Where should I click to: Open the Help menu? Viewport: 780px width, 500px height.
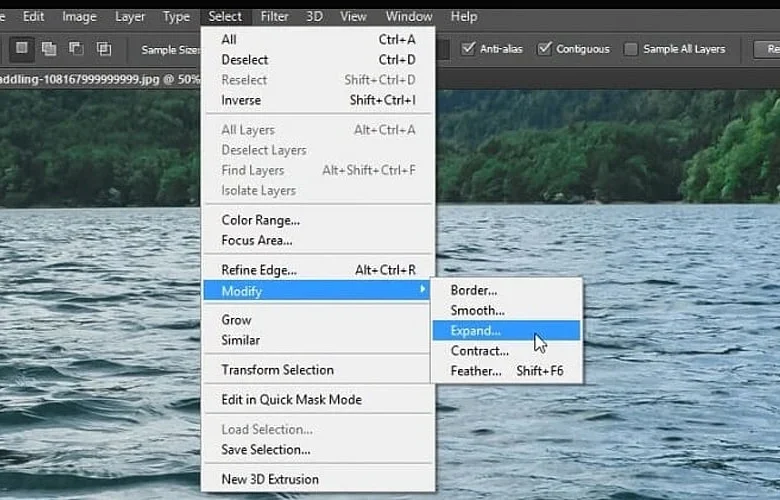click(464, 17)
